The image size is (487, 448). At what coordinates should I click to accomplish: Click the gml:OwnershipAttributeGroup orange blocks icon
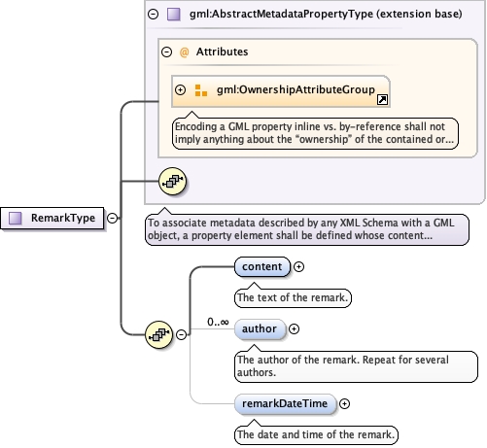(201, 90)
